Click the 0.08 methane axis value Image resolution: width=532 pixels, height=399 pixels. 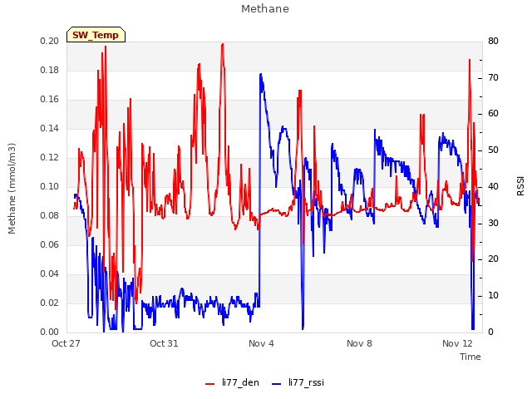click(x=50, y=216)
